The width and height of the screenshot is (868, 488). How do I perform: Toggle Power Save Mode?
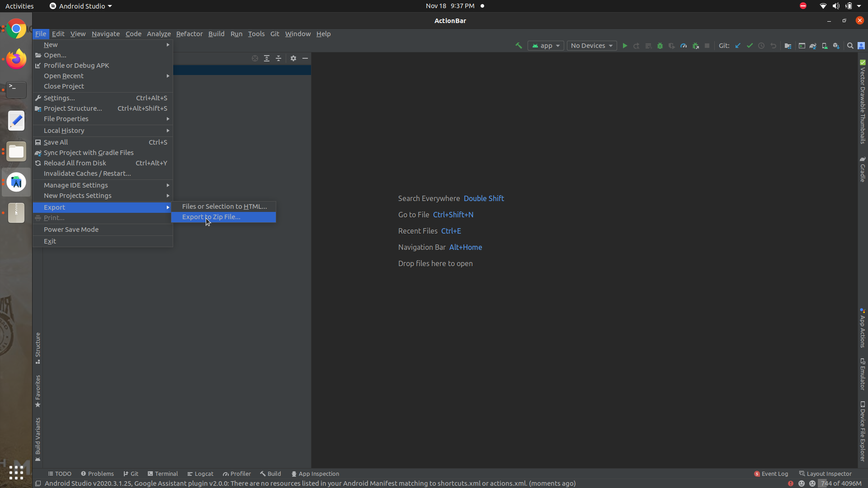coord(103,230)
